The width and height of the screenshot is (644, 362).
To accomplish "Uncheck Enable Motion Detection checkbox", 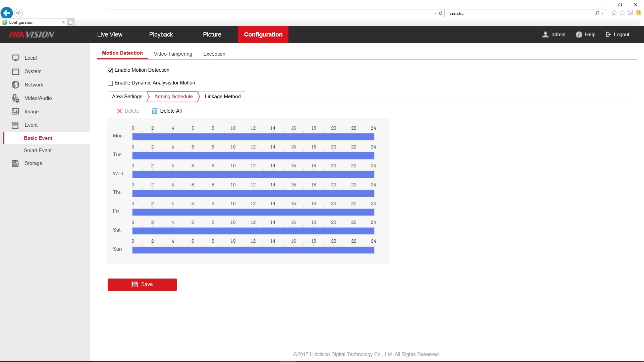I will click(110, 70).
